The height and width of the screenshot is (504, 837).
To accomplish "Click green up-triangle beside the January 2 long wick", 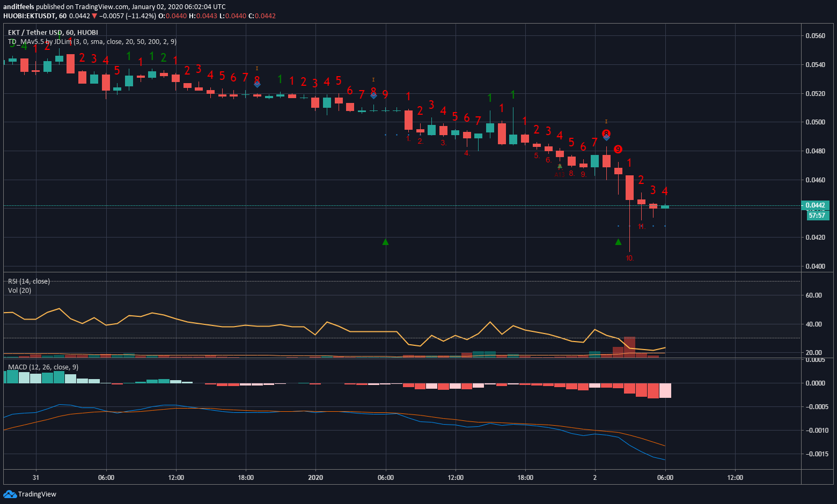I will tap(618, 242).
